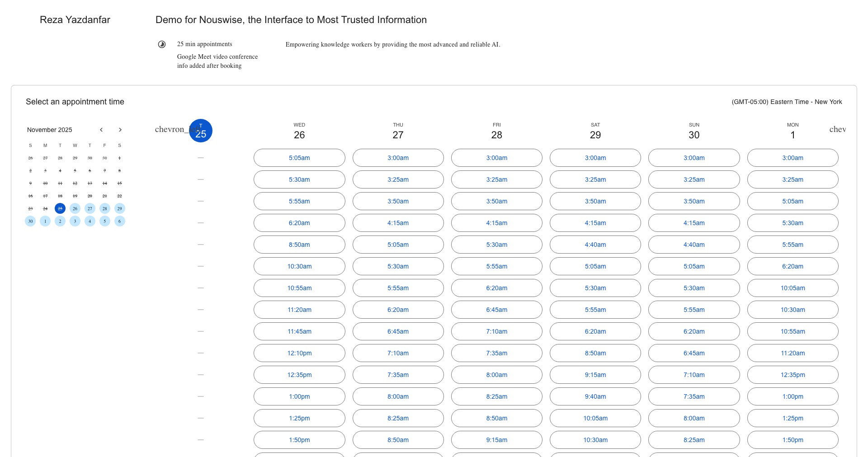Book Friday 28 at 5:30am
Viewport: 868px width, 457px height.
[497, 245]
